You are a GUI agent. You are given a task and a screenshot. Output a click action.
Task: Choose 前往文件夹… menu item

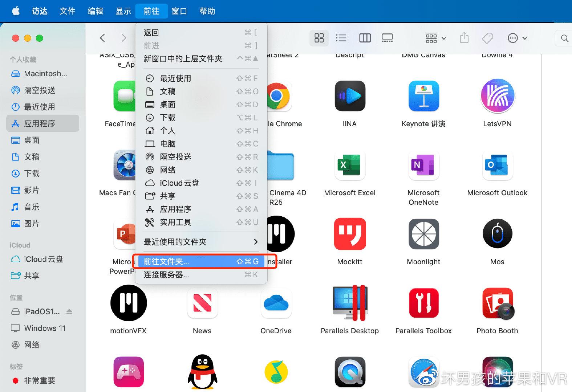coord(201,261)
